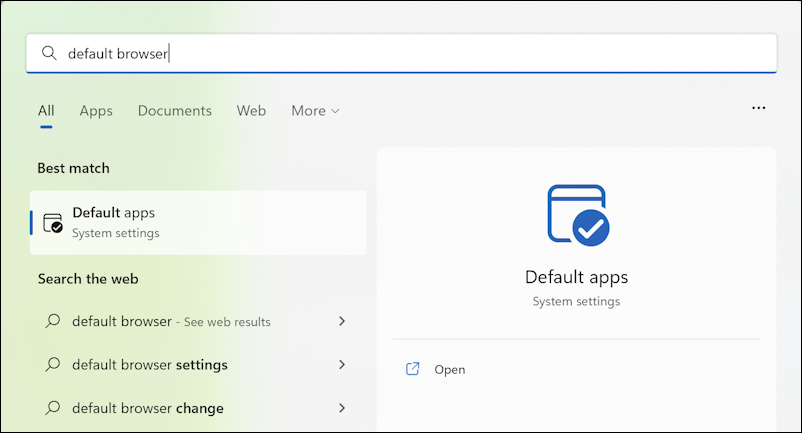Open the three-dots options menu

(x=759, y=108)
